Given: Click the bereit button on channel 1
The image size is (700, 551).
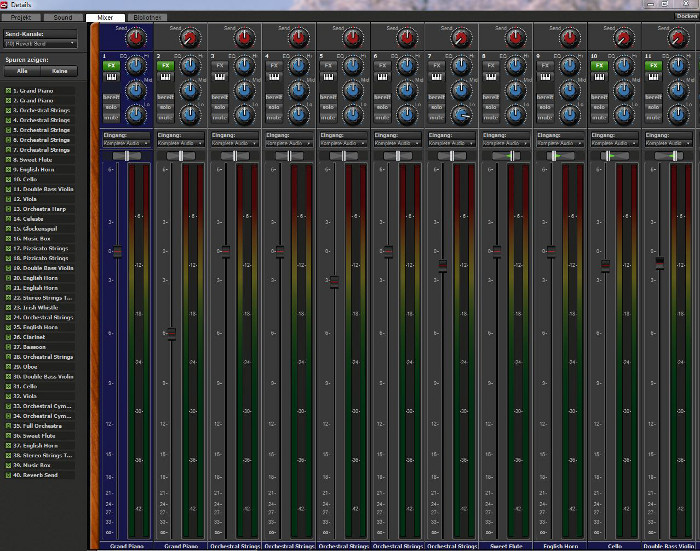Looking at the screenshot, I should point(111,97).
